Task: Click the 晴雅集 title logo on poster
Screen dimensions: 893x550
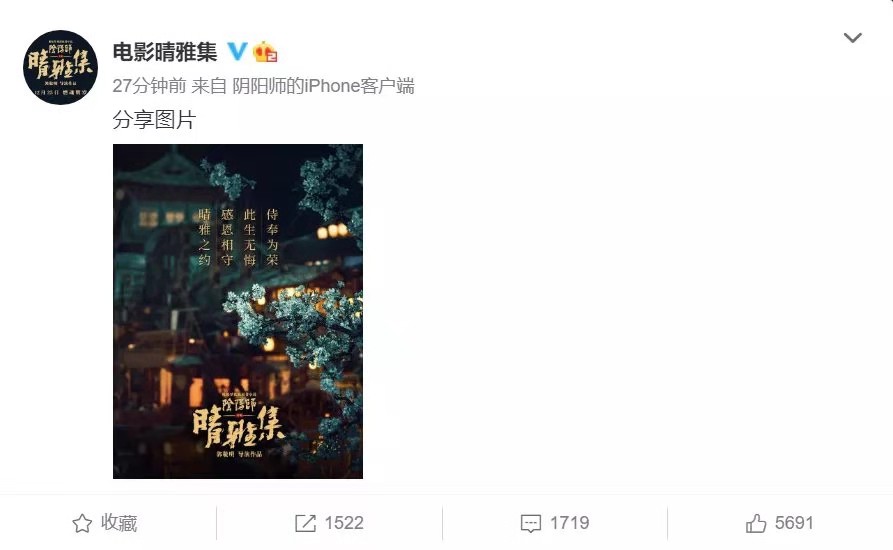Action: pos(238,424)
